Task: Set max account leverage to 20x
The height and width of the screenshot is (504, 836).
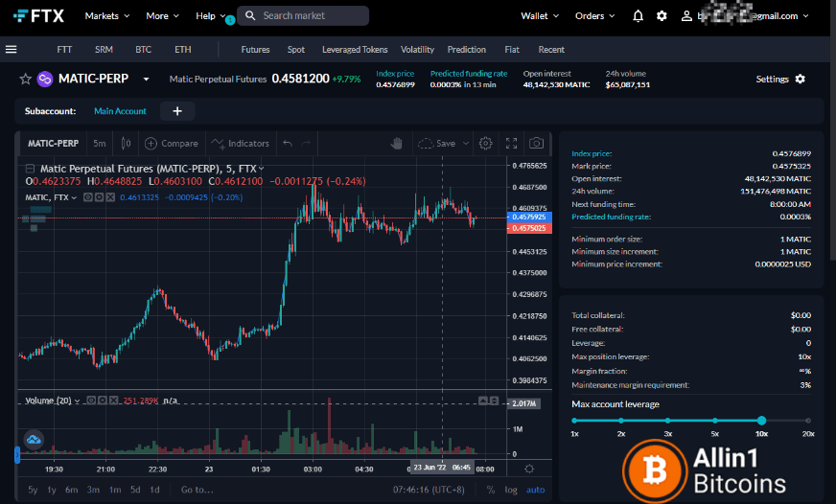Action: pyautogui.click(x=808, y=421)
